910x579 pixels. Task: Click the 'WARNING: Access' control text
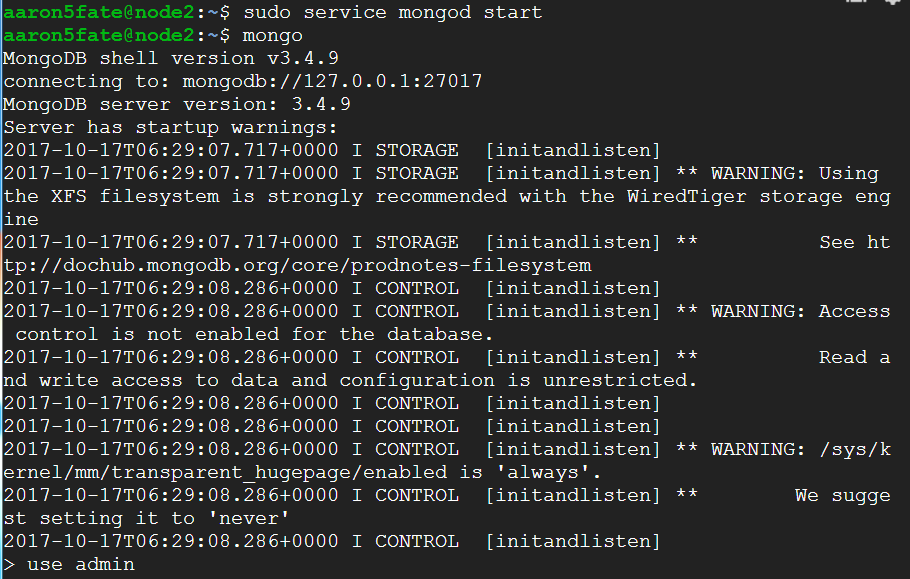(x=800, y=312)
